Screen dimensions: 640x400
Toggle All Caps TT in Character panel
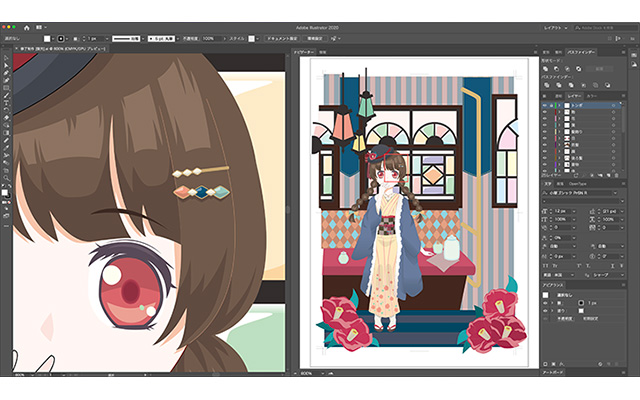[x=546, y=266]
